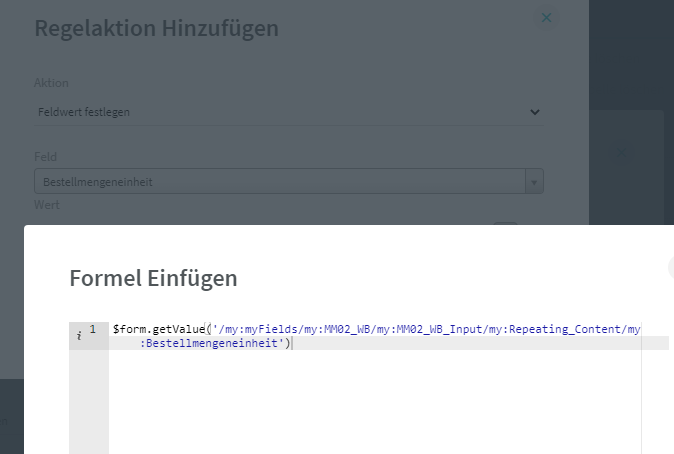
Task: Click the empty gutter area below line 1
Action: (x=88, y=400)
